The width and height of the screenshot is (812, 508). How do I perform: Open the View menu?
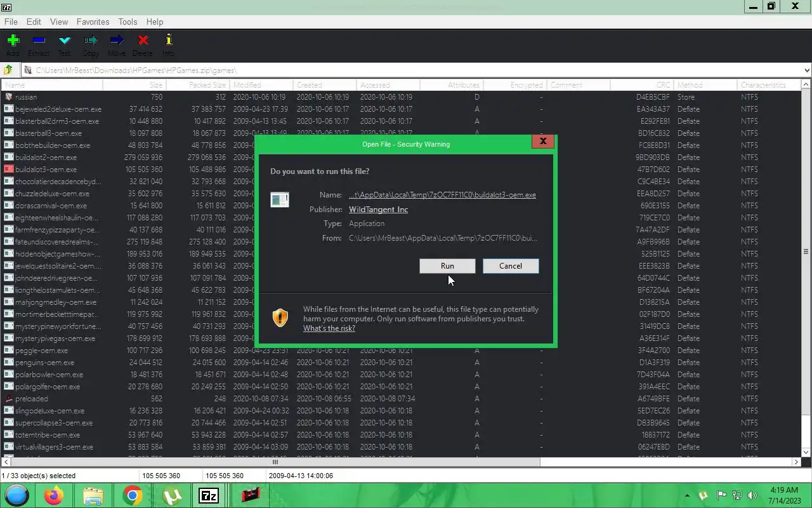[59, 22]
